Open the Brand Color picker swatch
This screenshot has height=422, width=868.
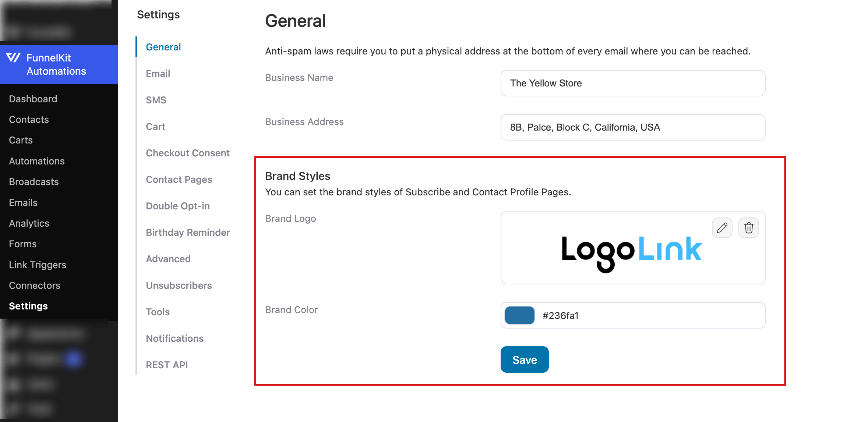coord(519,315)
